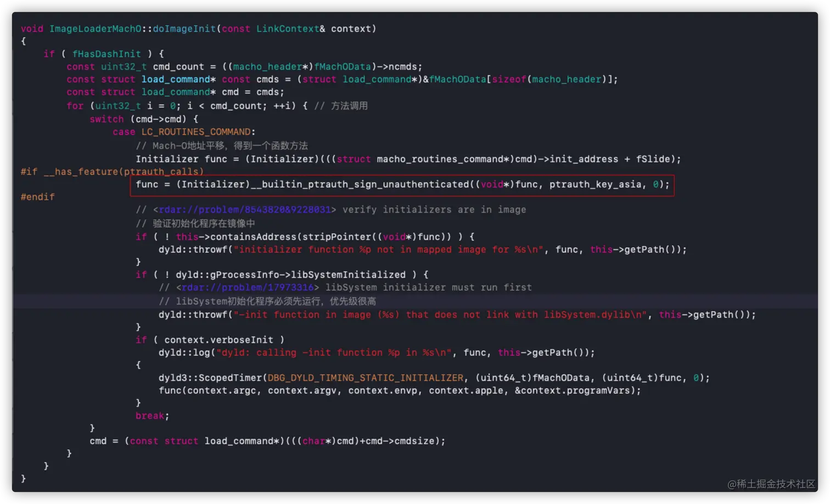Click the __builtin_ptrauth_sign_unauthenticated call
830x504 pixels.
[360, 184]
